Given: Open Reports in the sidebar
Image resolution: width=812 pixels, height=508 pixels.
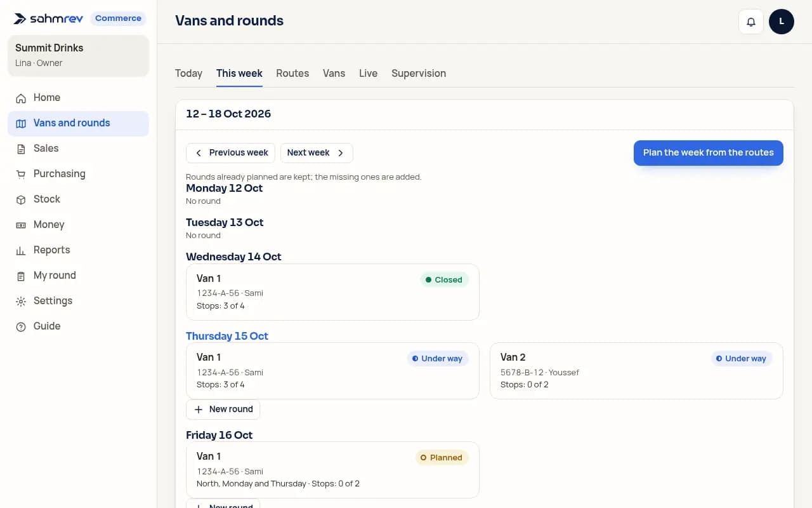Looking at the screenshot, I should click(x=78, y=250).
